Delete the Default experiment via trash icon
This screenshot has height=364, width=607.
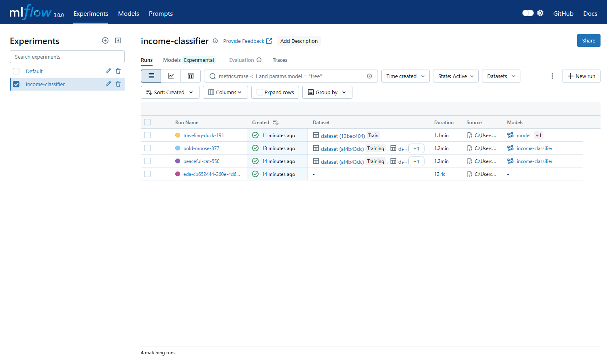(x=118, y=71)
